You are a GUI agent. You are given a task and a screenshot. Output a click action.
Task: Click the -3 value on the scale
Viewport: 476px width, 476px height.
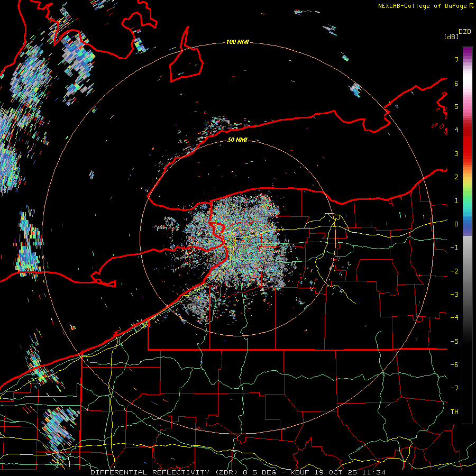coord(454,295)
